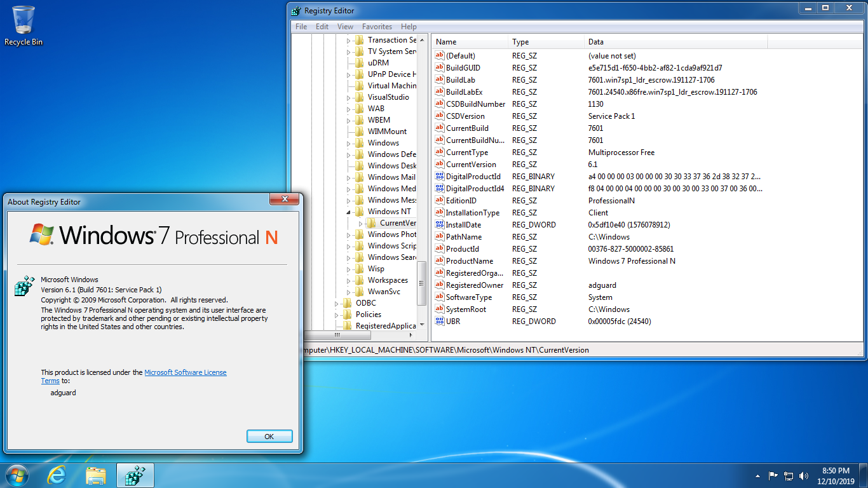
Task: Select the Windows Defe... tree key
Action: [x=392, y=154]
